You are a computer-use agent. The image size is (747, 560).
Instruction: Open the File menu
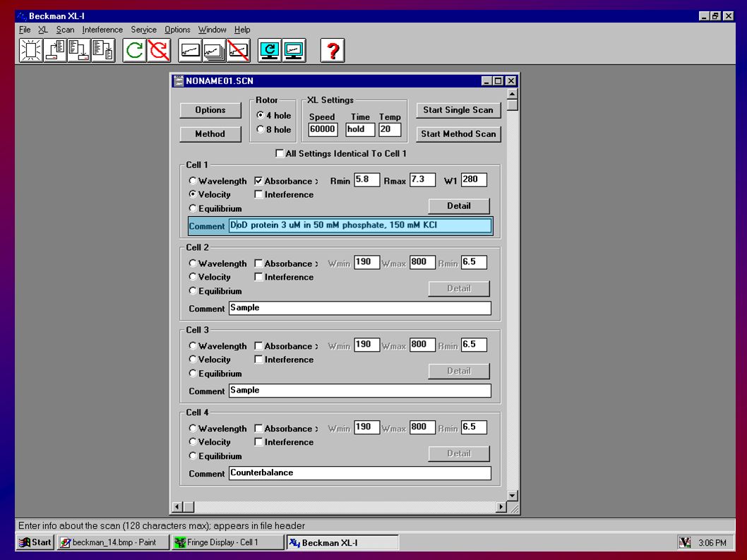tap(25, 30)
